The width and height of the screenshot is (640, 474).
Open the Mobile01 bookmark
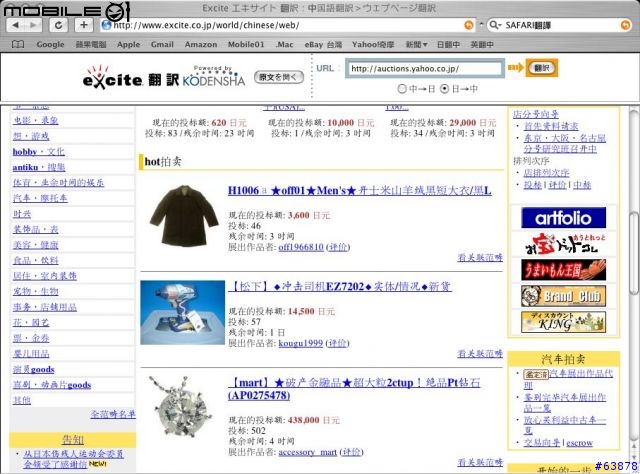(246, 44)
